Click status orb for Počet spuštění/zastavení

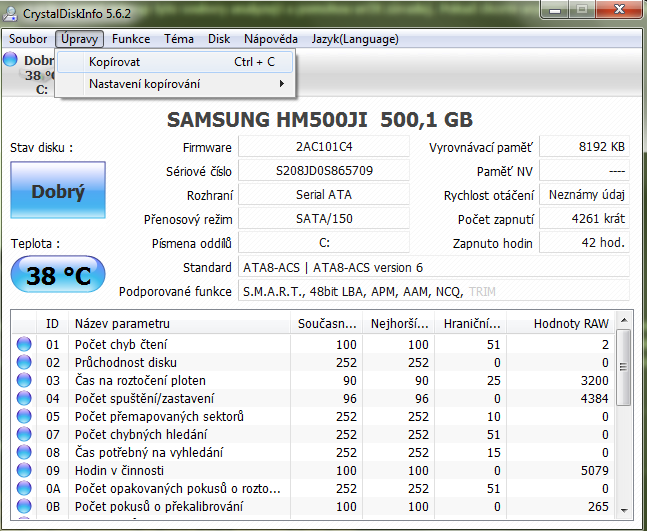click(24, 399)
